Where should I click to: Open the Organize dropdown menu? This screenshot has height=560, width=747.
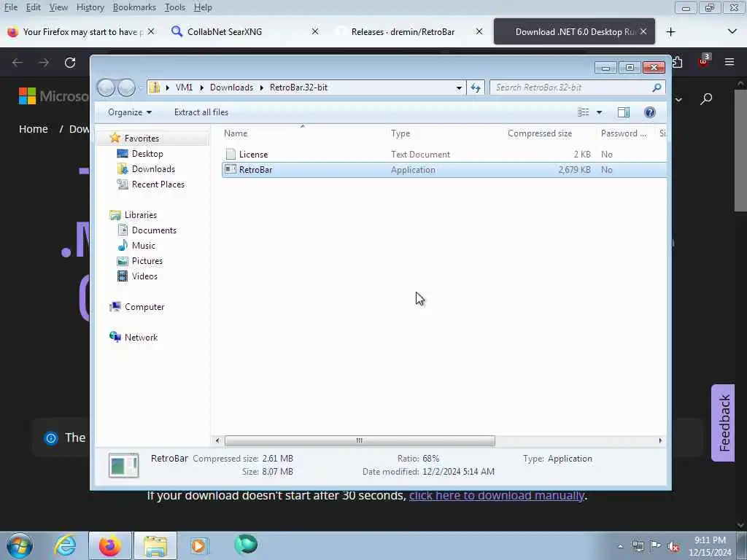click(x=130, y=112)
